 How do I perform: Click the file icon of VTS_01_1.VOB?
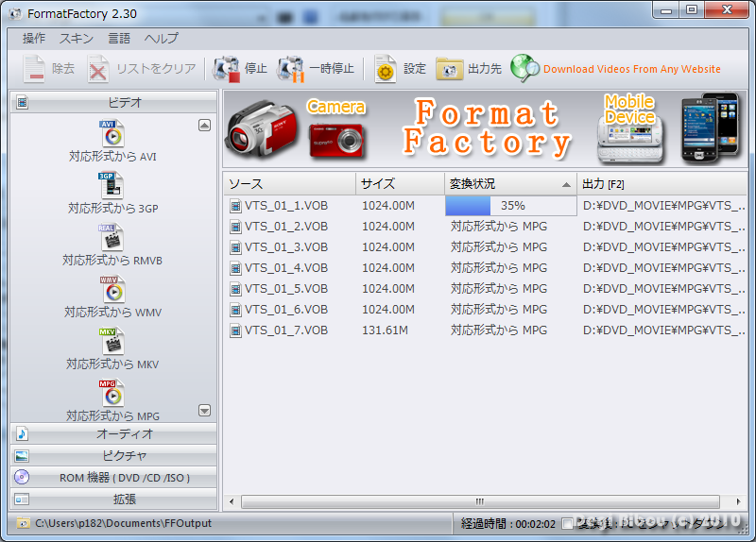235,206
